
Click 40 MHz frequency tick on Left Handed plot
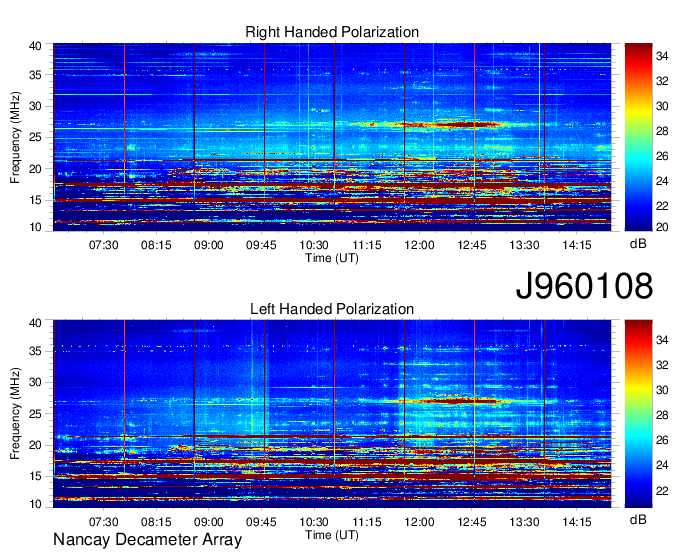35,323
